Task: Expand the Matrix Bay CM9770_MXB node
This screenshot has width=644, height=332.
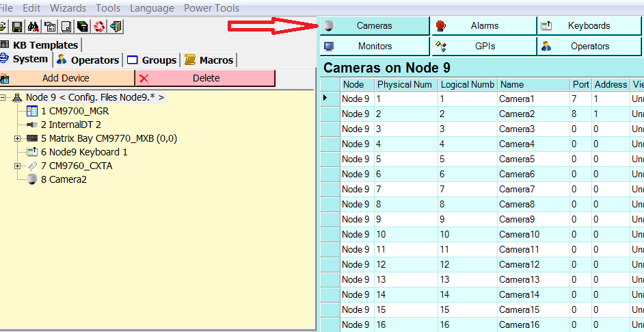Action: point(18,138)
